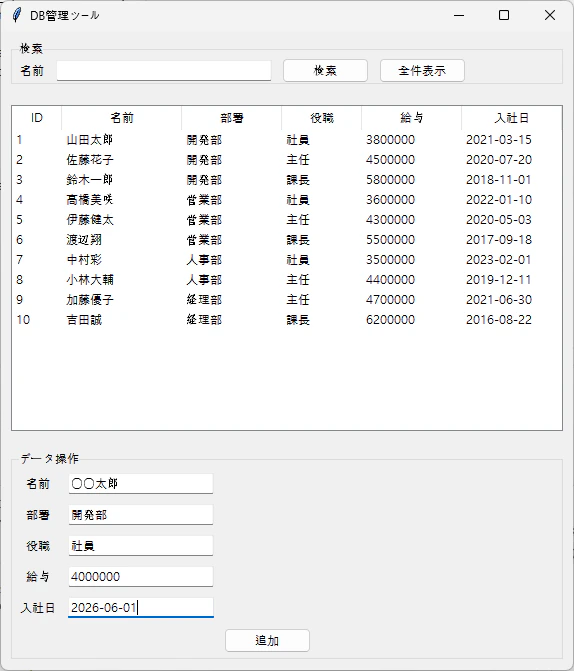
Task: Focus the search 名前 input field
Action: pos(164,71)
